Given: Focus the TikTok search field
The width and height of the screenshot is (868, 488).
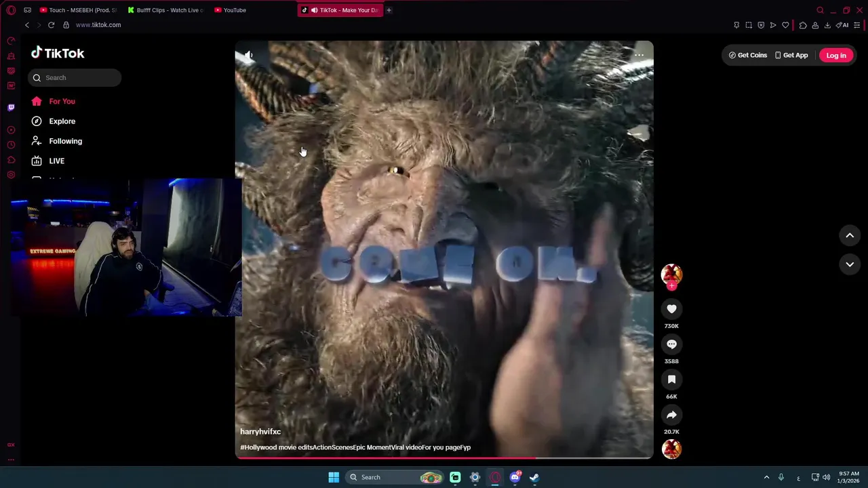Looking at the screenshot, I should pyautogui.click(x=75, y=78).
